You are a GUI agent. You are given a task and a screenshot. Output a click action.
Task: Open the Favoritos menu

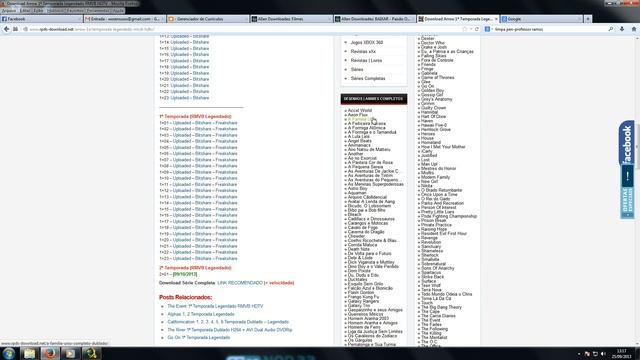click(75, 11)
